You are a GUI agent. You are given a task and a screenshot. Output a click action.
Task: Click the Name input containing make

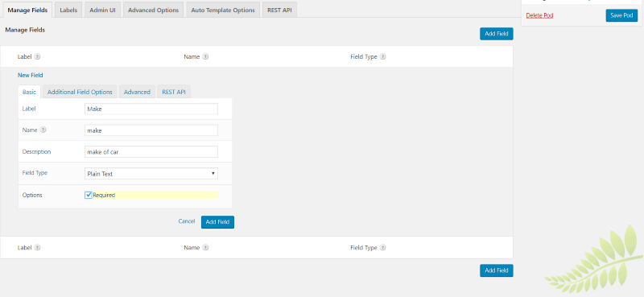(x=151, y=130)
